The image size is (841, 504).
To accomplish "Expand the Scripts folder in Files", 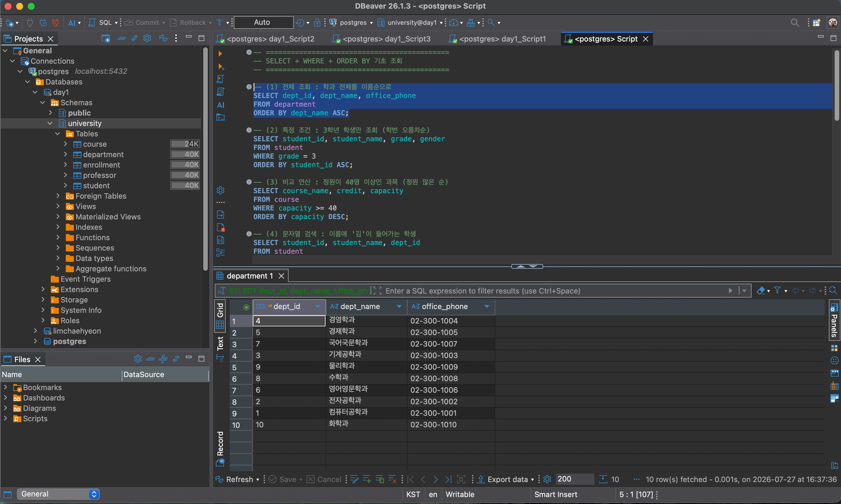I will point(5,418).
